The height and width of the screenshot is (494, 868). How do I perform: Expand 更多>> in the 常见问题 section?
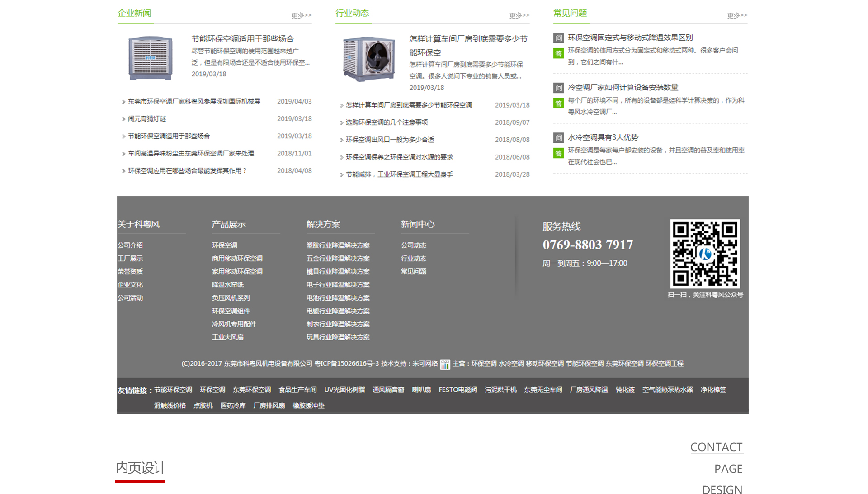tap(737, 15)
